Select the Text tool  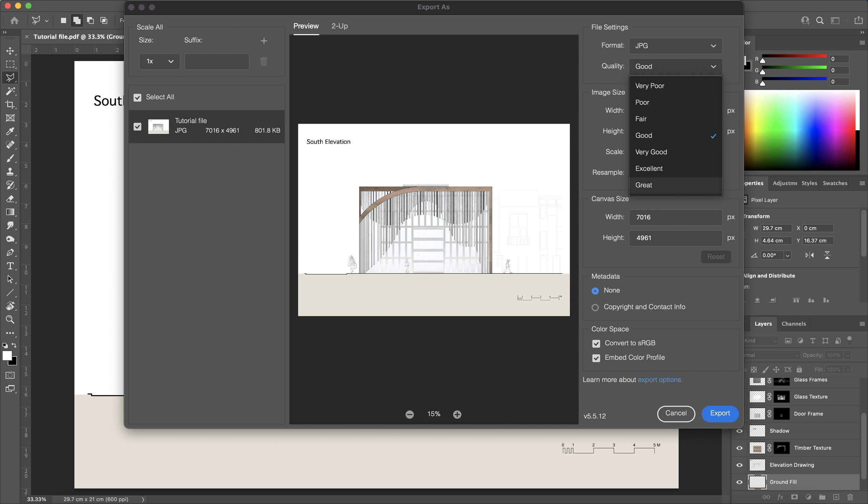10,266
